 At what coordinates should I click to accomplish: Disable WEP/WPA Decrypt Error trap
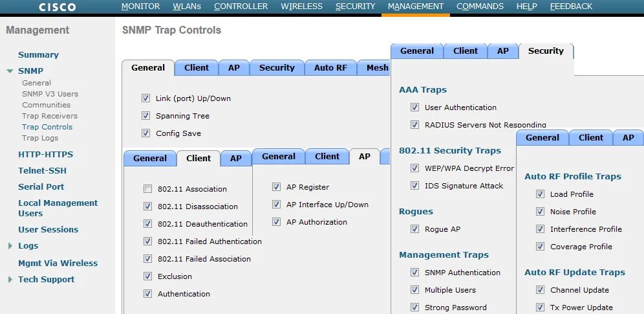[x=414, y=168]
